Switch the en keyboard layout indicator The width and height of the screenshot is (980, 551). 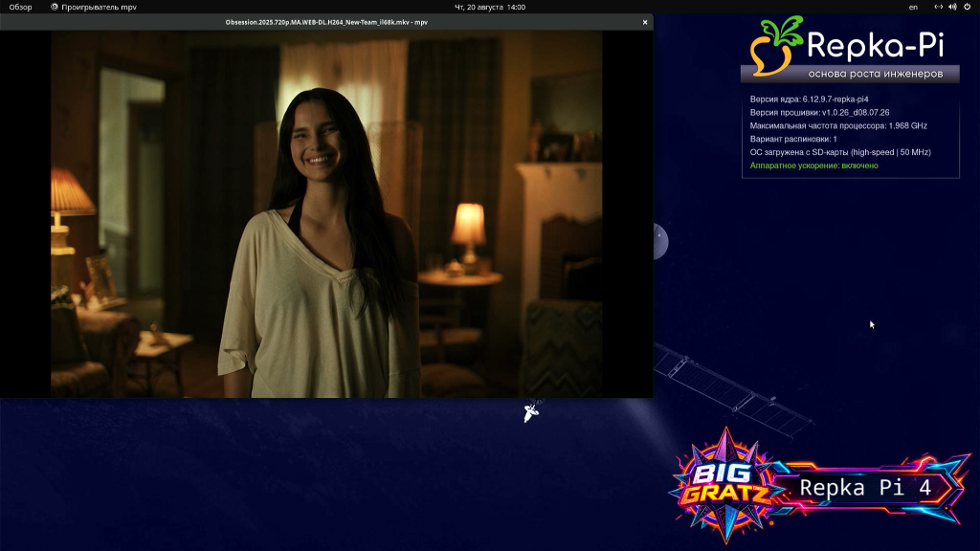[x=913, y=7]
